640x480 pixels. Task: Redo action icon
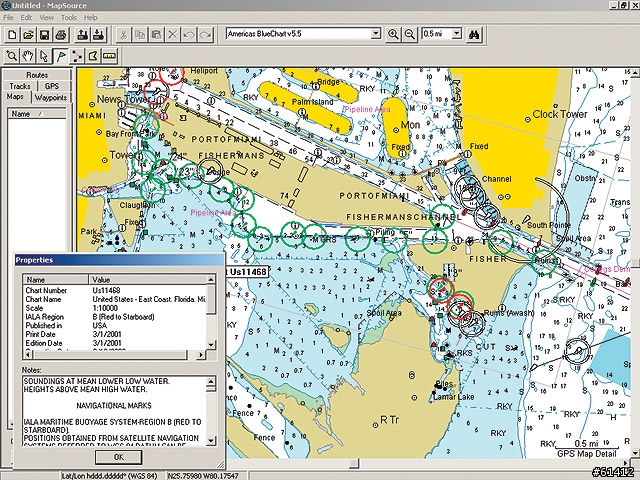pos(205,35)
